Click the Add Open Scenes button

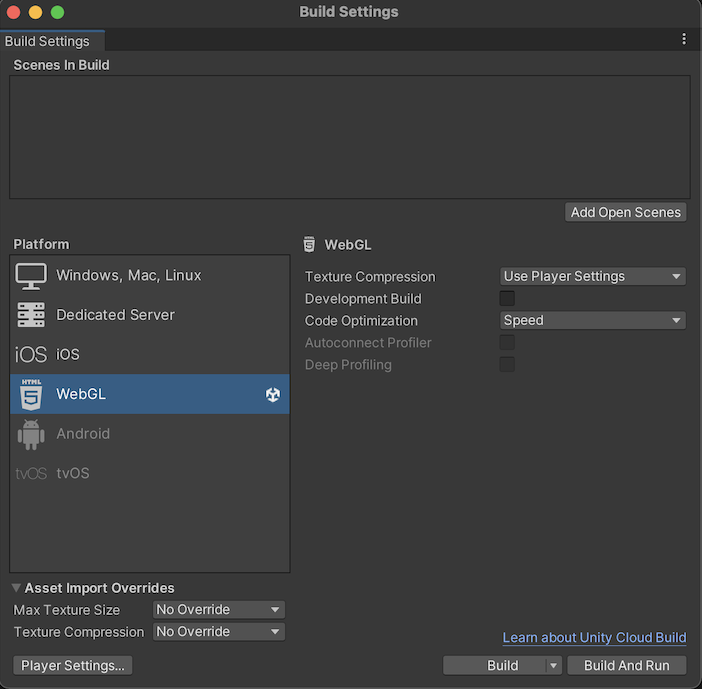[x=626, y=212]
